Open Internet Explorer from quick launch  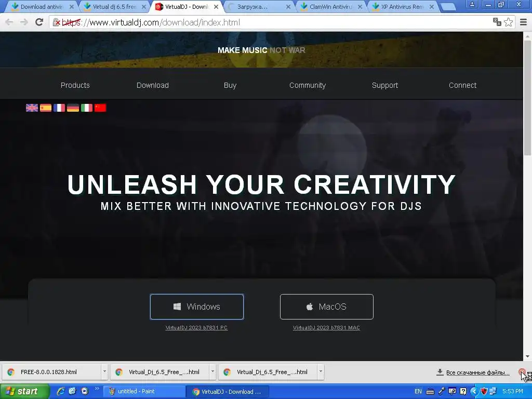click(x=61, y=391)
